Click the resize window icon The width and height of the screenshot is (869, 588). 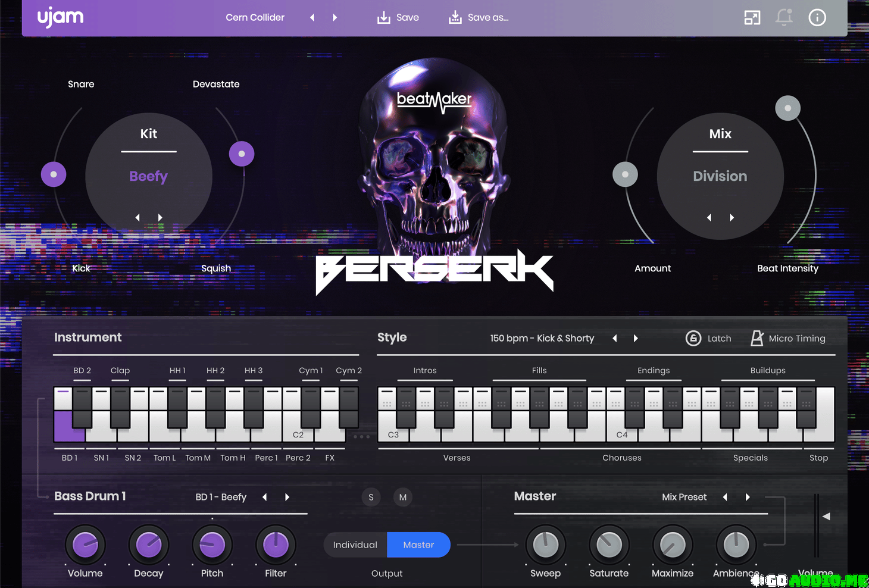tap(752, 18)
